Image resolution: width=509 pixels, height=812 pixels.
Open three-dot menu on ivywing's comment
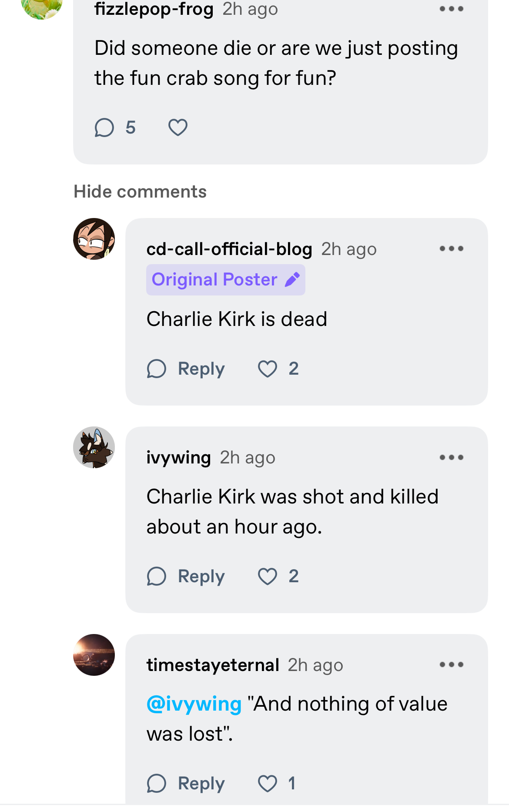(x=451, y=457)
